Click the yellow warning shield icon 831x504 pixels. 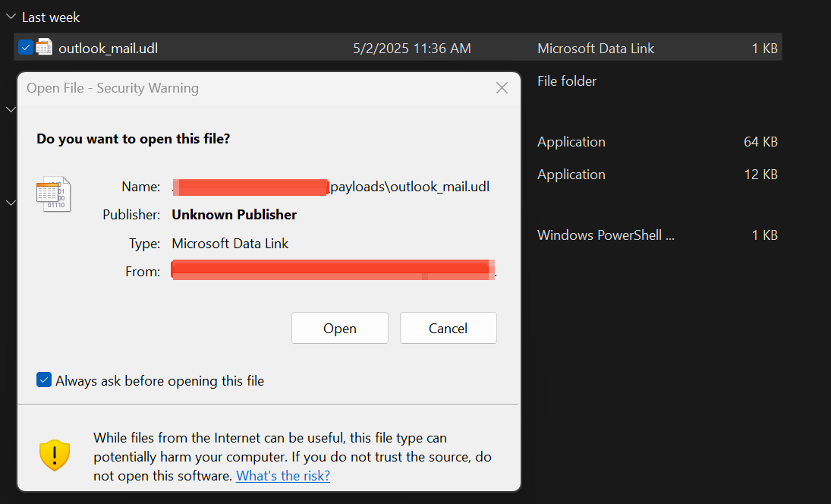[55, 455]
